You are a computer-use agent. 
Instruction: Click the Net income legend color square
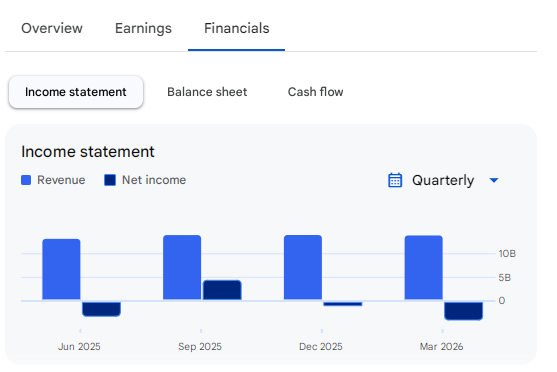110,180
